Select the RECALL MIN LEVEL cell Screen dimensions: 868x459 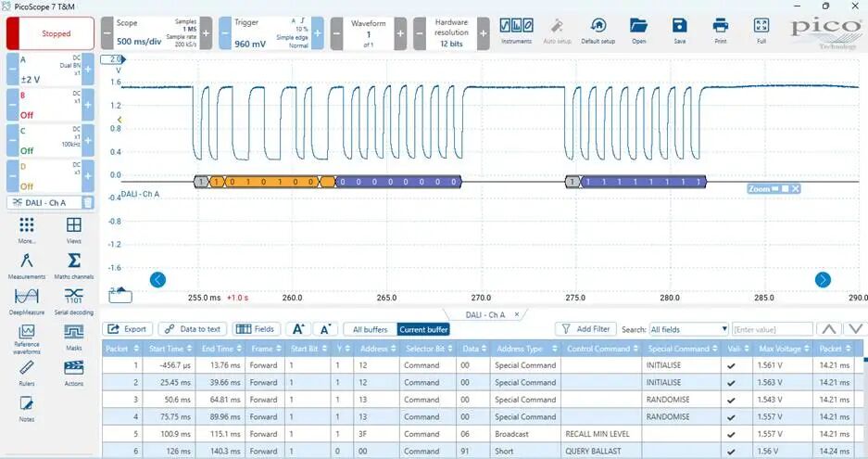602,434
